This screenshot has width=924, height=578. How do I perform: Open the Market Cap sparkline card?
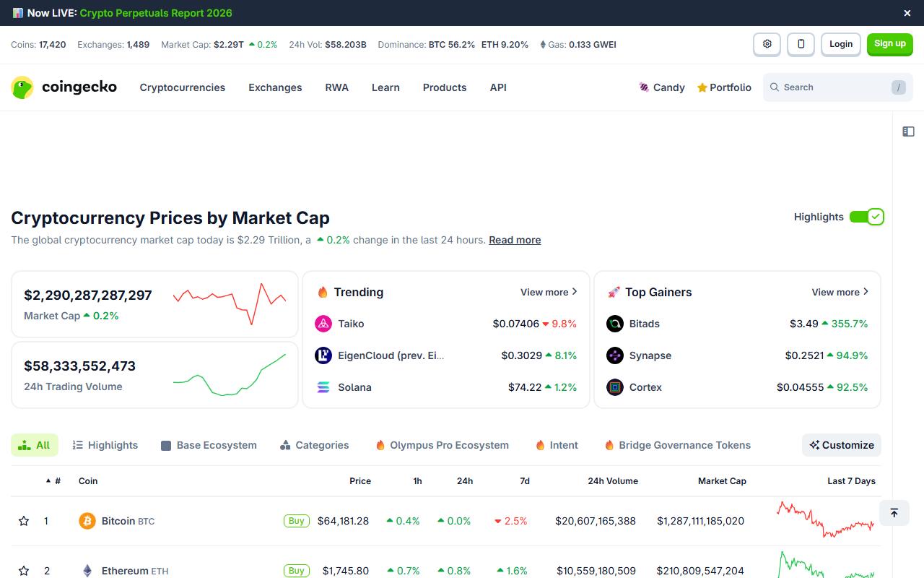[x=154, y=304]
